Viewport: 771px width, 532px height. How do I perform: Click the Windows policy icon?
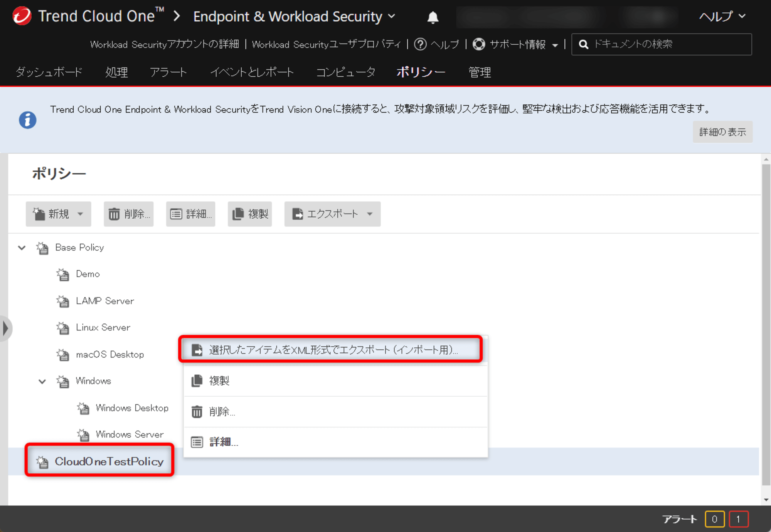63,381
